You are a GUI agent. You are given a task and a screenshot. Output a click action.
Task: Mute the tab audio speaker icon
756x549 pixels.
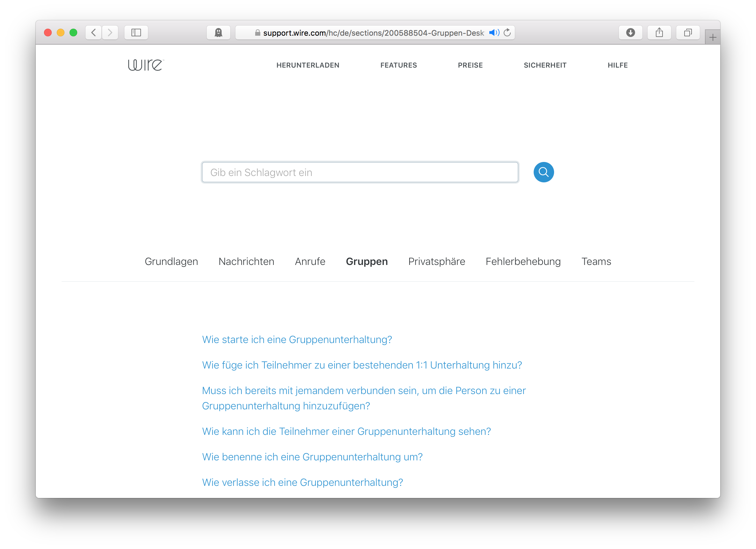click(494, 33)
